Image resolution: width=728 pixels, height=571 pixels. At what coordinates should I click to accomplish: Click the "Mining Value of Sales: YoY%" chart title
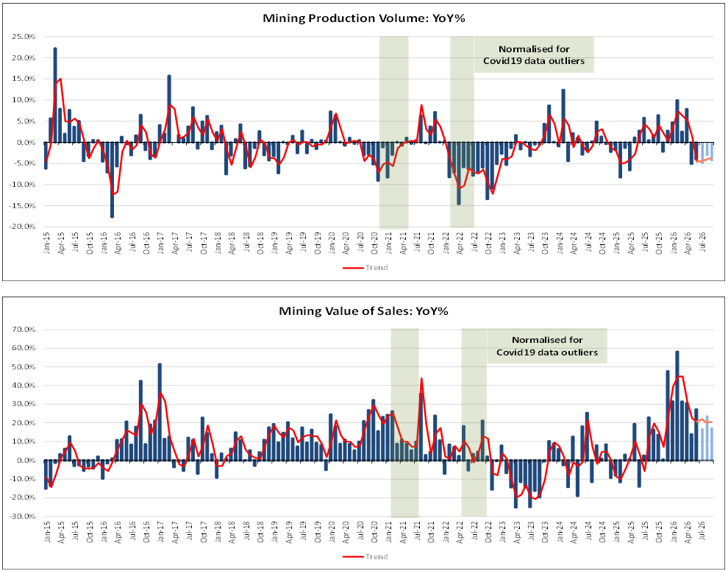pos(363,311)
